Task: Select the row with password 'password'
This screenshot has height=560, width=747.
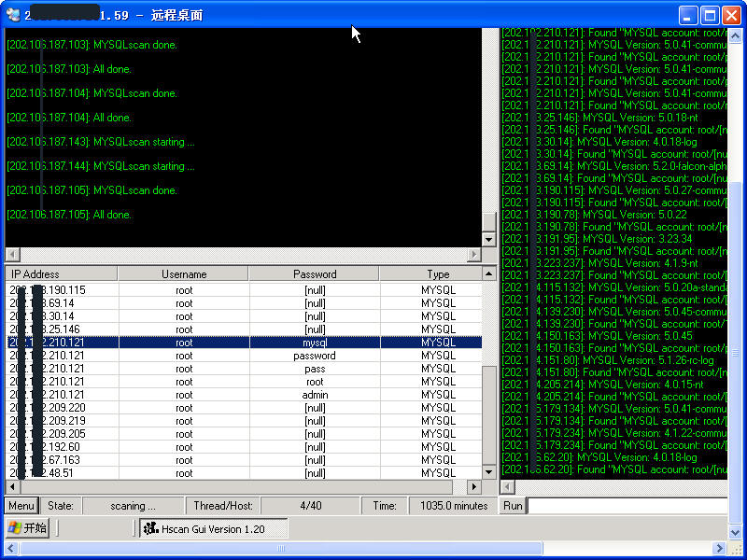Action: pos(244,356)
